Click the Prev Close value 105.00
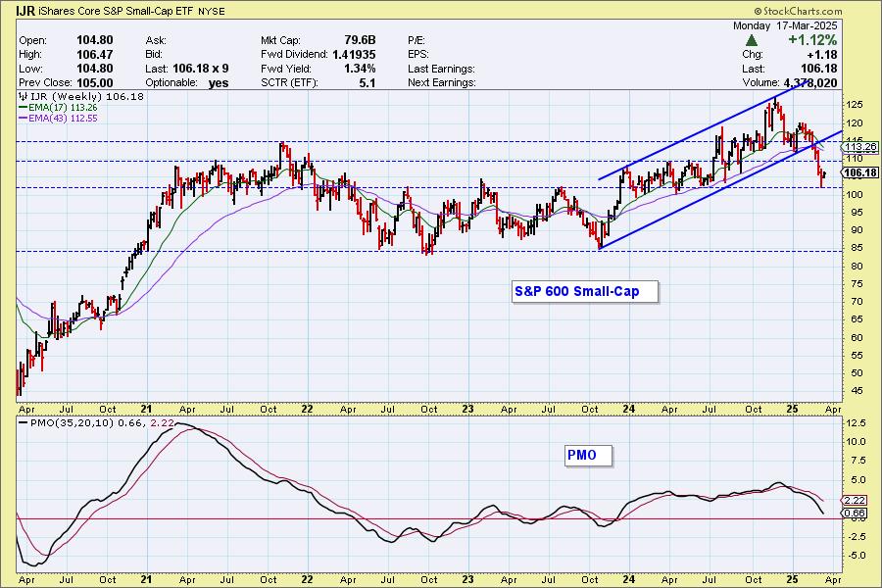This screenshot has width=882, height=588. [94, 82]
